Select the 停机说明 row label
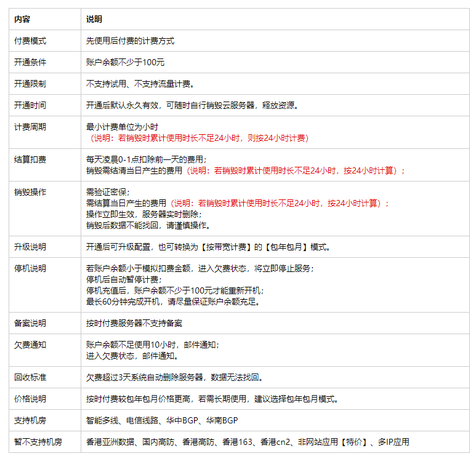Viewport: 476px width, 456px height. (x=30, y=268)
